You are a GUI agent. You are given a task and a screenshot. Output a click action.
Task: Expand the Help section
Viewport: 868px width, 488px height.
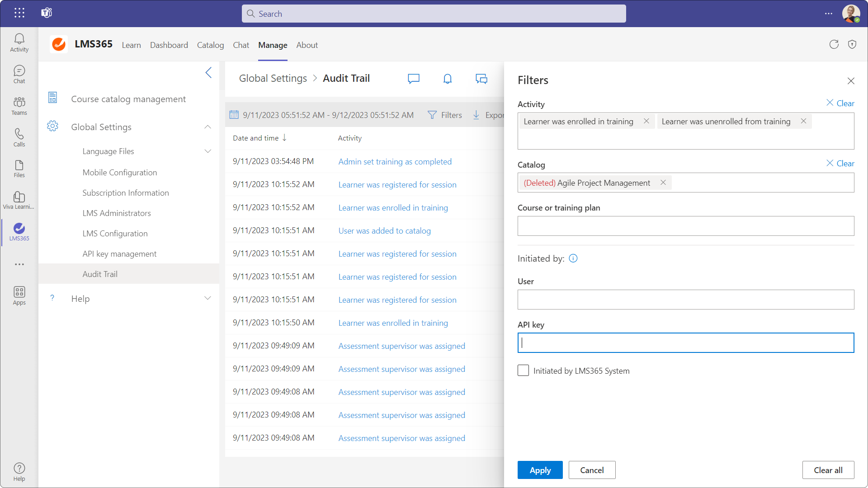pyautogui.click(x=208, y=298)
